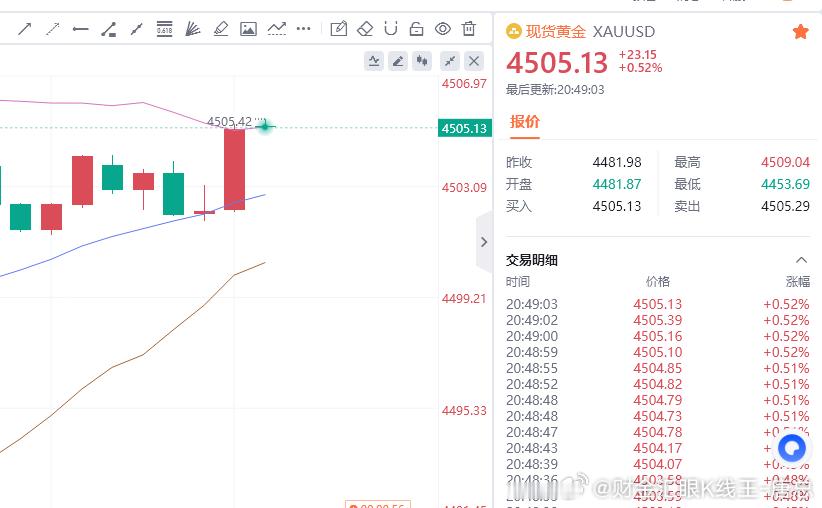Select the highlighter marker tool
The image size is (822, 508).
click(221, 29)
